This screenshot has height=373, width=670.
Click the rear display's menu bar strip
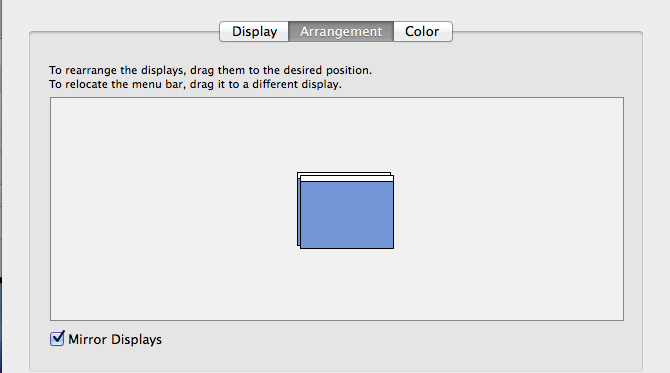tap(344, 174)
